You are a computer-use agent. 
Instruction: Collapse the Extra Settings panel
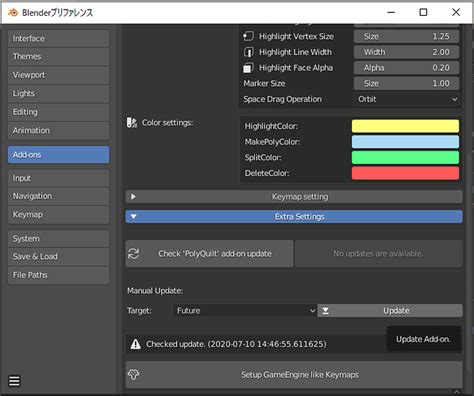[x=294, y=217]
